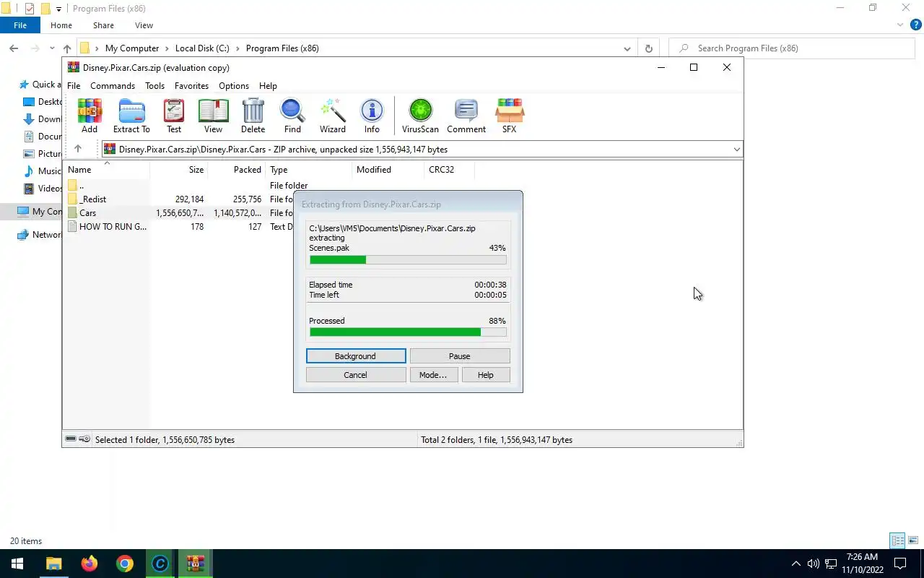Click the Search Program Files (x86) field
The width and height of the screenshot is (924, 578).
pyautogui.click(x=792, y=48)
